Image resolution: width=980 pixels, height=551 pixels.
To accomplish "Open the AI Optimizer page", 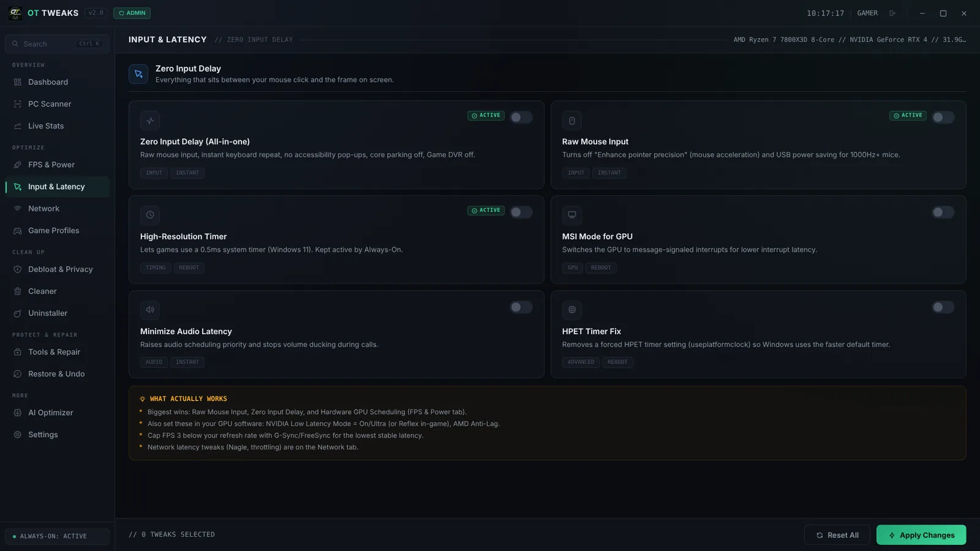I will (x=58, y=413).
